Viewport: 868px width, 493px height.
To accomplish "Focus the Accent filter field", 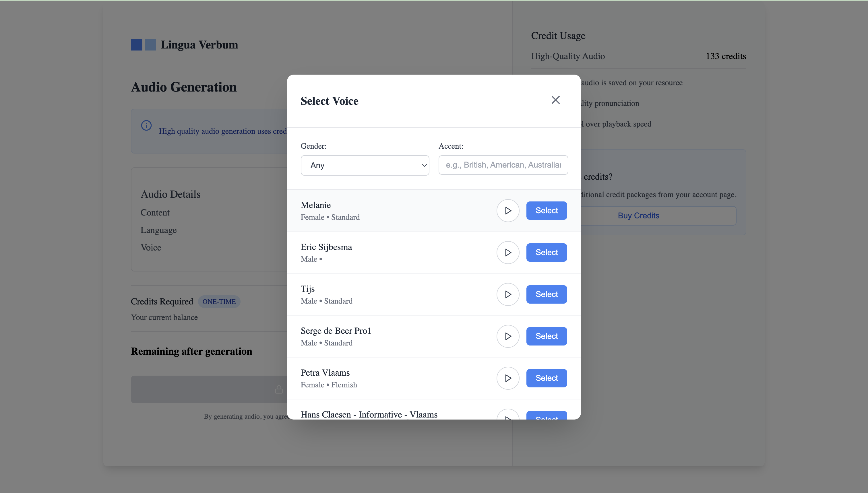I will click(503, 165).
